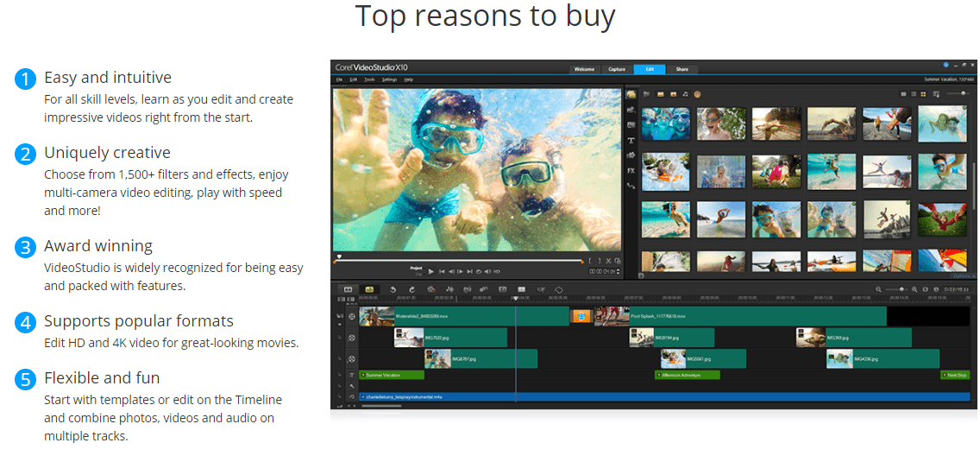Open the Mask Creator icon
This screenshot has height=462, width=980.
(559, 289)
